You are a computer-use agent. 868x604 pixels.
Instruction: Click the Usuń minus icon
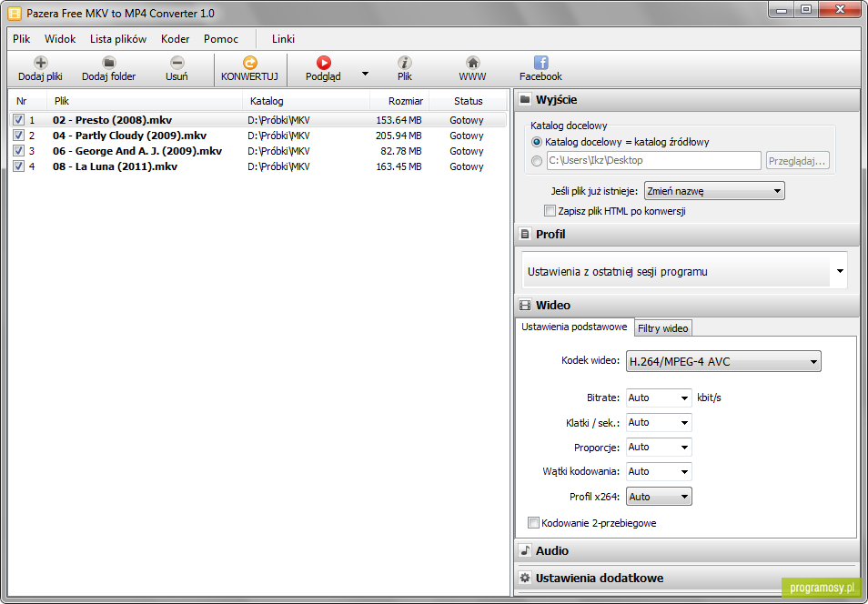pos(177,62)
